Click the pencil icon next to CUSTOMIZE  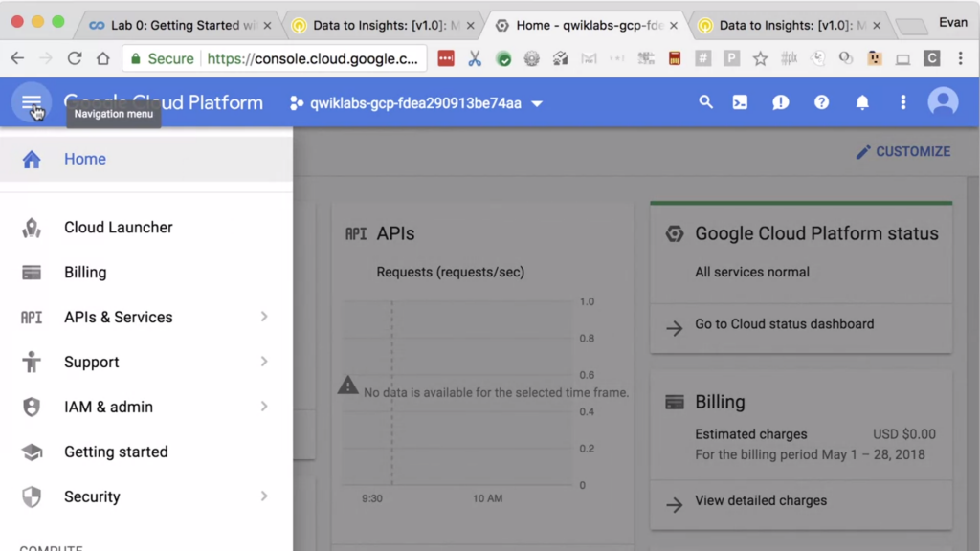pyautogui.click(x=863, y=152)
